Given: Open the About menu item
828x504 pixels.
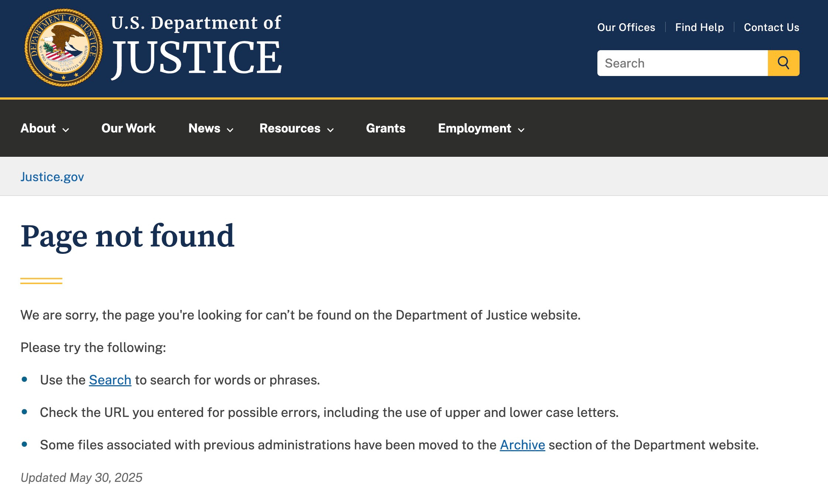Looking at the screenshot, I should point(38,128).
